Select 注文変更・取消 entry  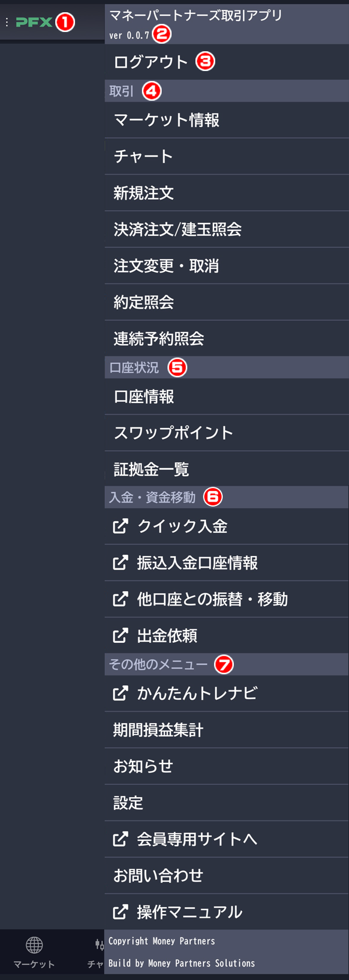[x=227, y=266]
